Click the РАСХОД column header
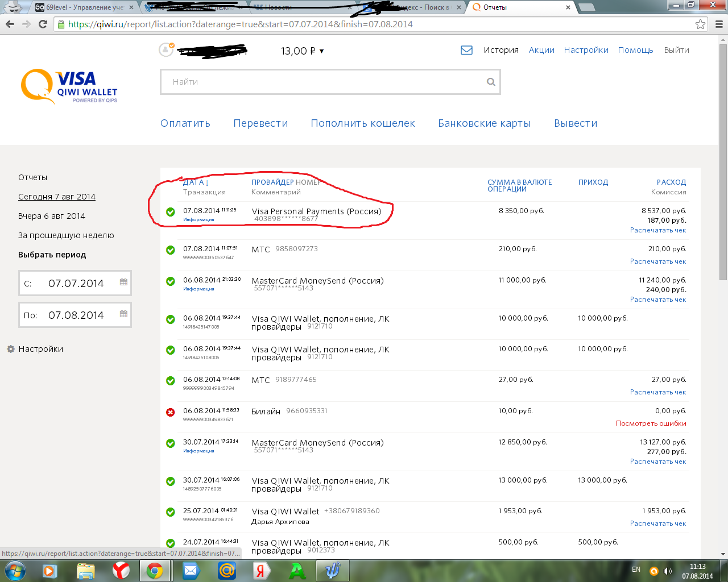This screenshot has width=728, height=582. 671,182
